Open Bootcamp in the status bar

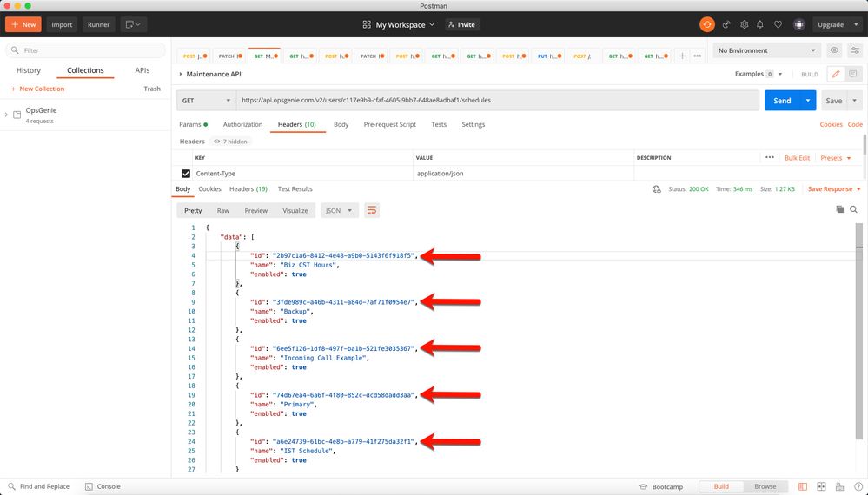coord(661,486)
